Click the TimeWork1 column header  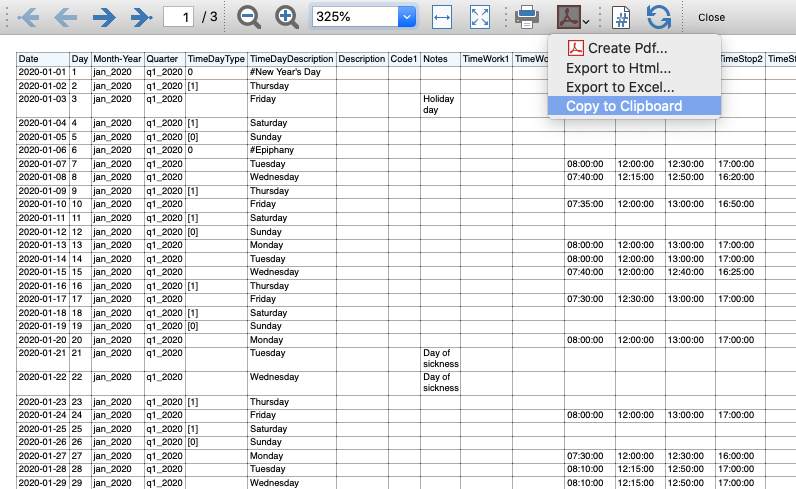(x=485, y=59)
